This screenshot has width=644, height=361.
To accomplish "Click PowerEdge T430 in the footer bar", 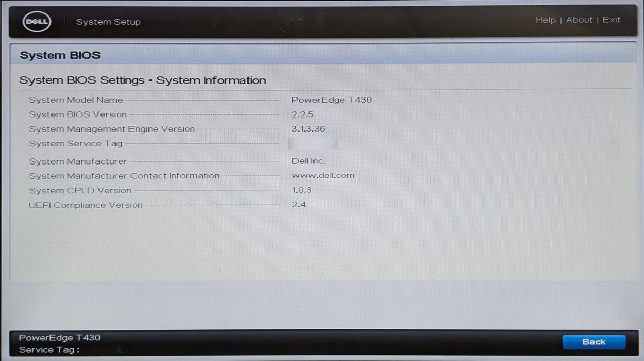I will 59,338.
